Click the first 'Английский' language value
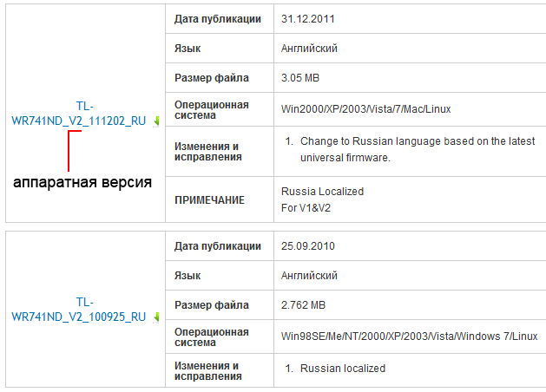This screenshot has width=546, height=392. click(x=309, y=49)
